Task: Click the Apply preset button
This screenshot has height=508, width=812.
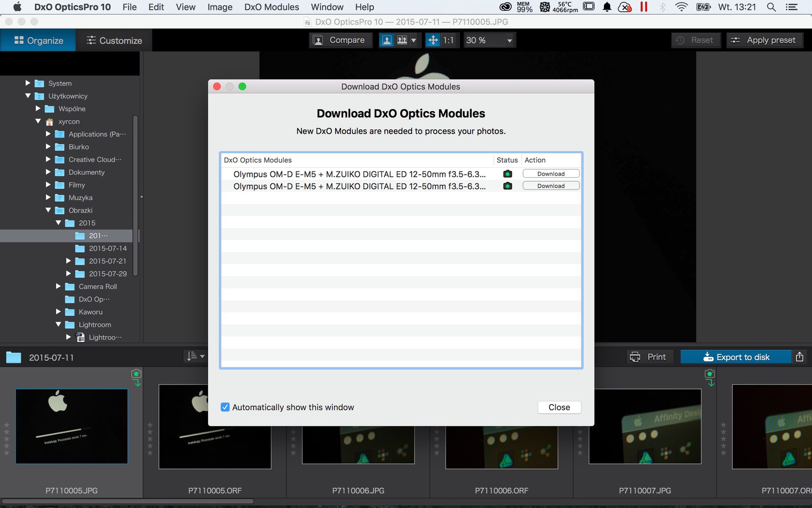Action: pos(765,40)
